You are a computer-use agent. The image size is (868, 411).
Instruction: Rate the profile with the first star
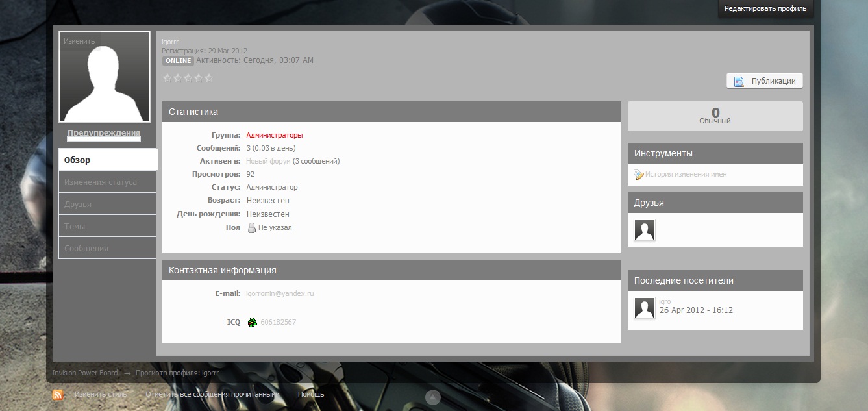coord(167,78)
